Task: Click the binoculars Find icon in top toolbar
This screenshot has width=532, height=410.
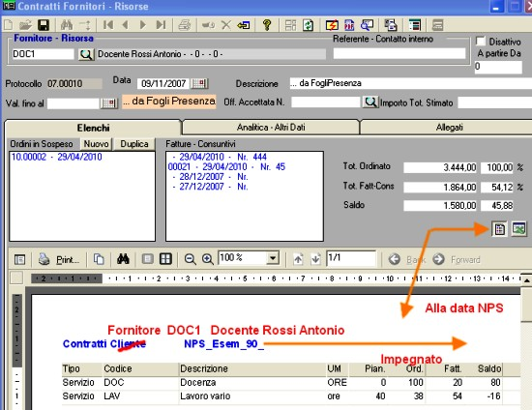Action: pyautogui.click(x=66, y=25)
